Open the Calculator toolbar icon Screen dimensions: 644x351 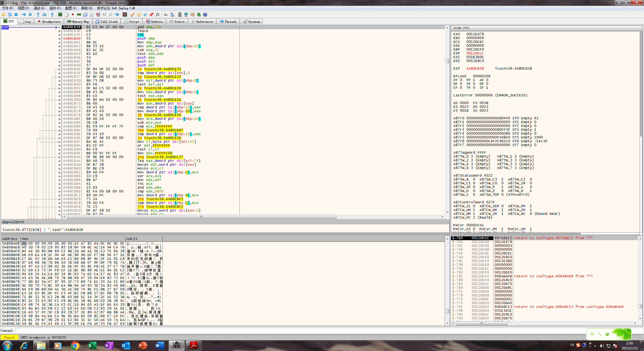click(x=180, y=14)
